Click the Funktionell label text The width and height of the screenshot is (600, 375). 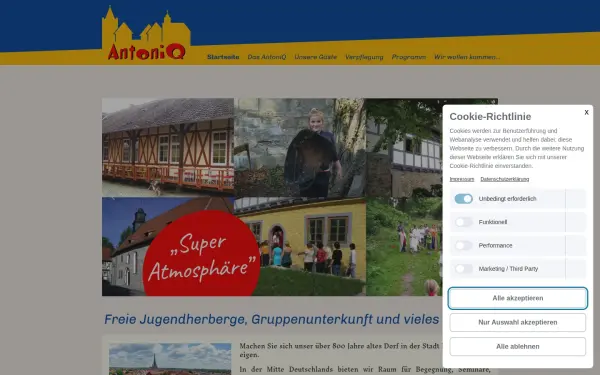pyautogui.click(x=493, y=222)
